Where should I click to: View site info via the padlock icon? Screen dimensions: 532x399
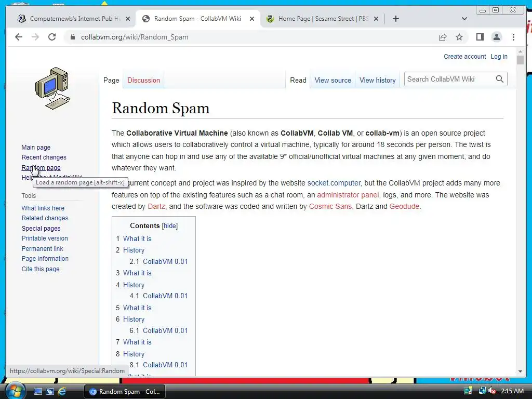[73, 37]
